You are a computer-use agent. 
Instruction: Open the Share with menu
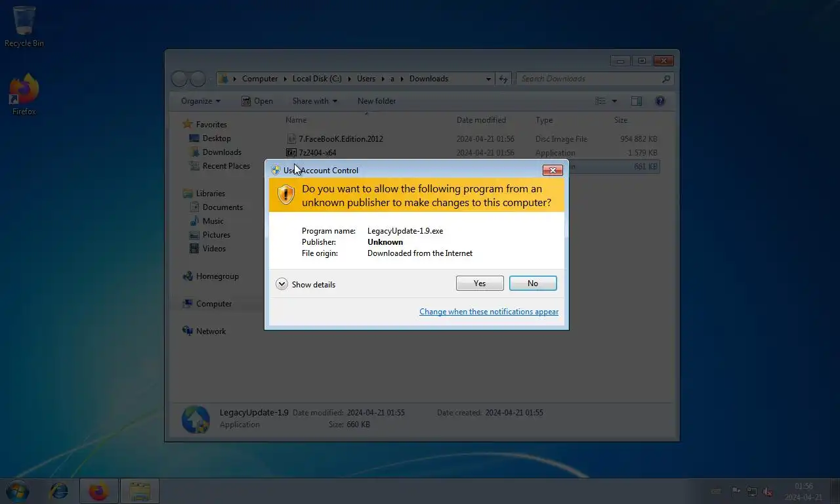pos(314,101)
